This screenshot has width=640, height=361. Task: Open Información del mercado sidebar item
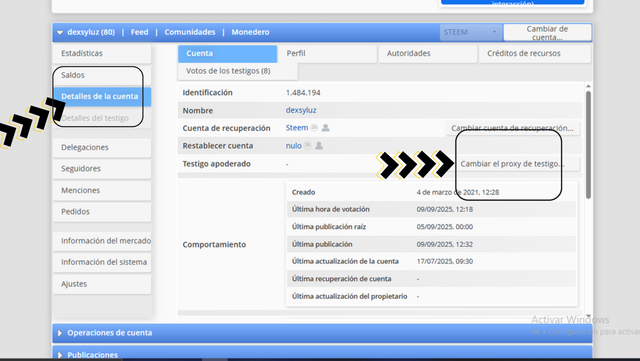(x=102, y=241)
